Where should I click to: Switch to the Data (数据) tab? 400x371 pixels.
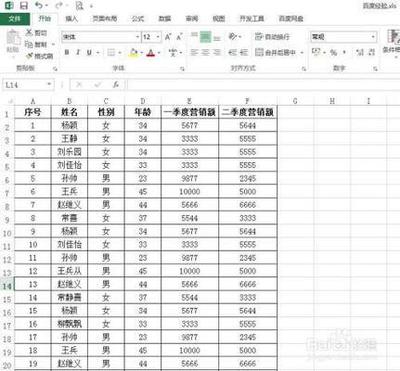click(165, 18)
